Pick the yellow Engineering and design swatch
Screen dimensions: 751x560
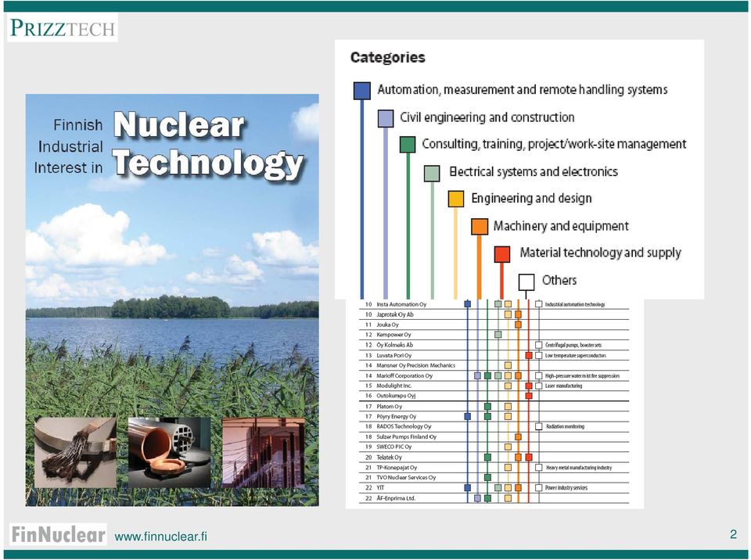click(x=456, y=199)
